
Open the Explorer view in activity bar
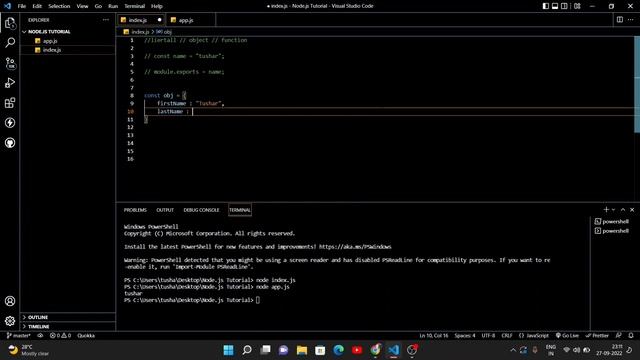[x=10, y=23]
